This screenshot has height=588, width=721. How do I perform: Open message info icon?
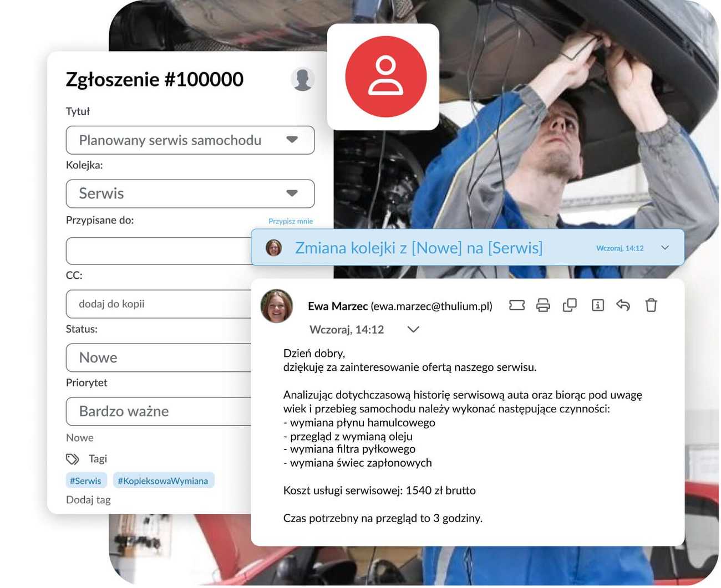click(597, 305)
